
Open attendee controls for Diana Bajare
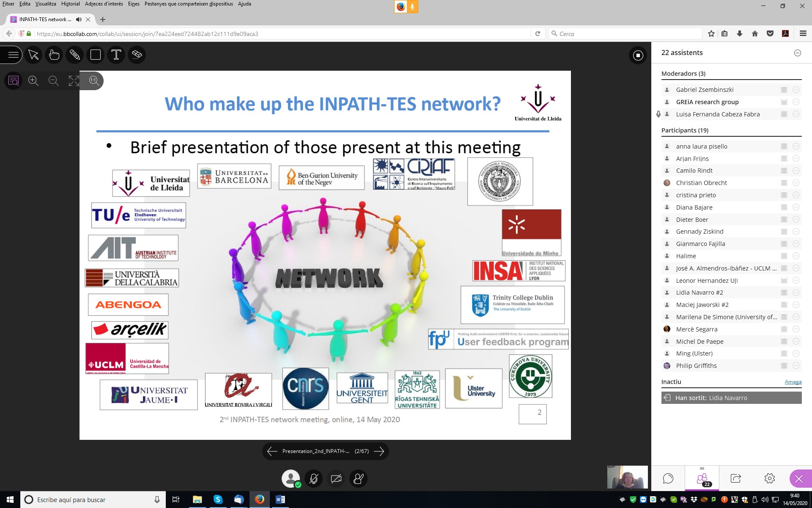point(796,207)
